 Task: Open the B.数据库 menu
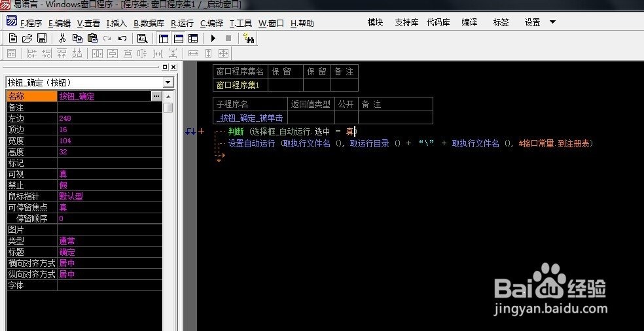[x=149, y=24]
